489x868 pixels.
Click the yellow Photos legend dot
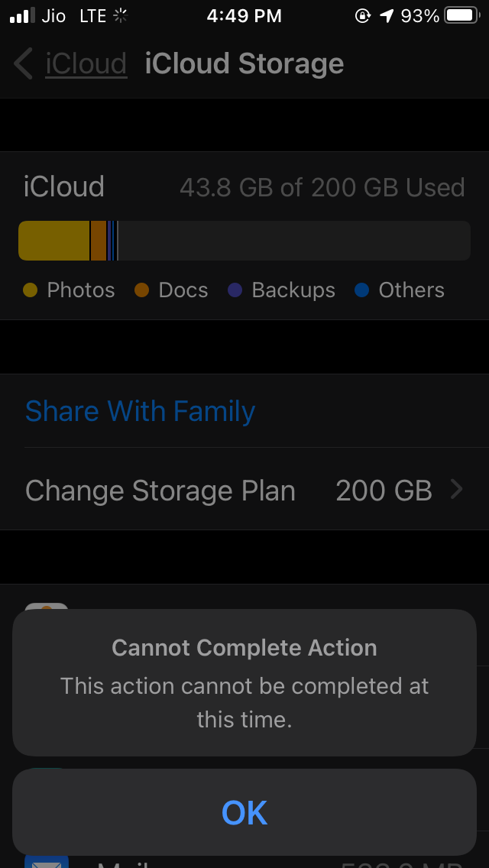[31, 290]
